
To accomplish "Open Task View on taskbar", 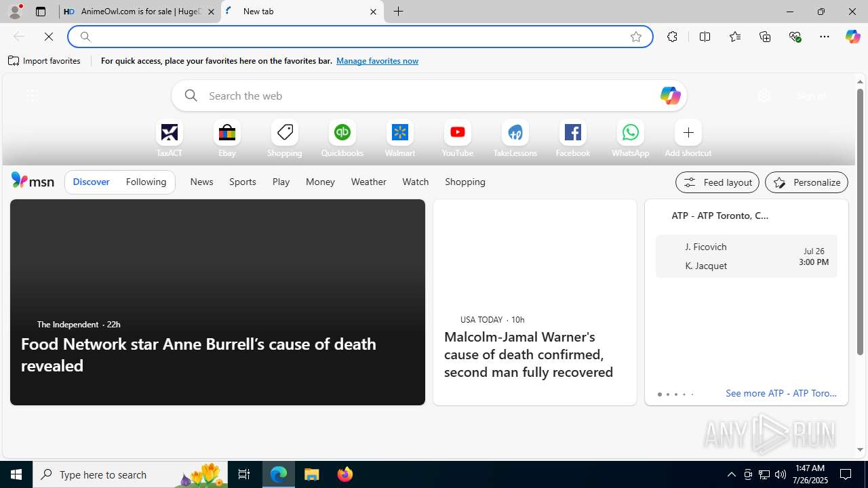I will coord(244,474).
